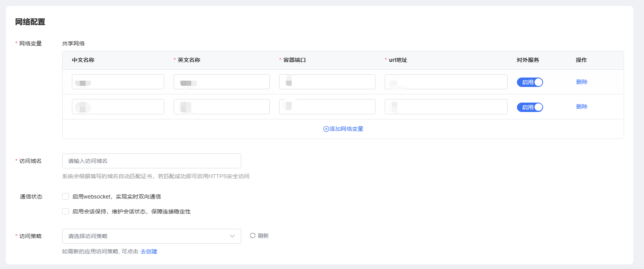Click the 刷新 refresh icon
Screen dimensions: 644x269
pos(253,236)
